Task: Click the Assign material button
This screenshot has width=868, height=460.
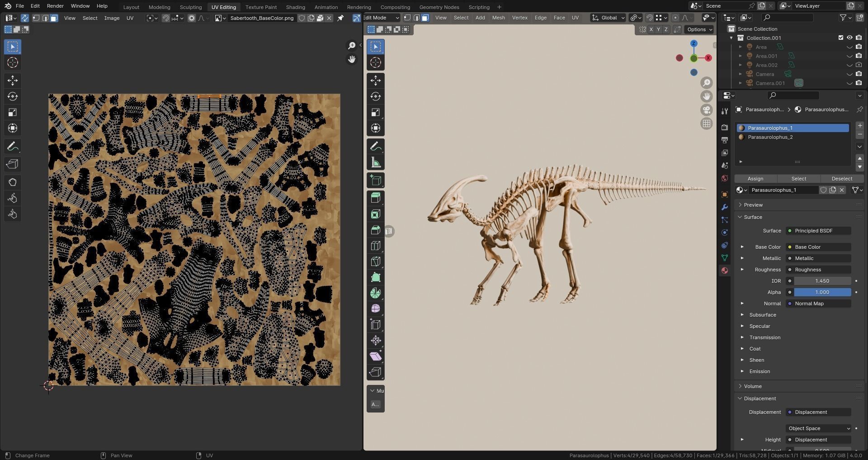Action: click(755, 179)
